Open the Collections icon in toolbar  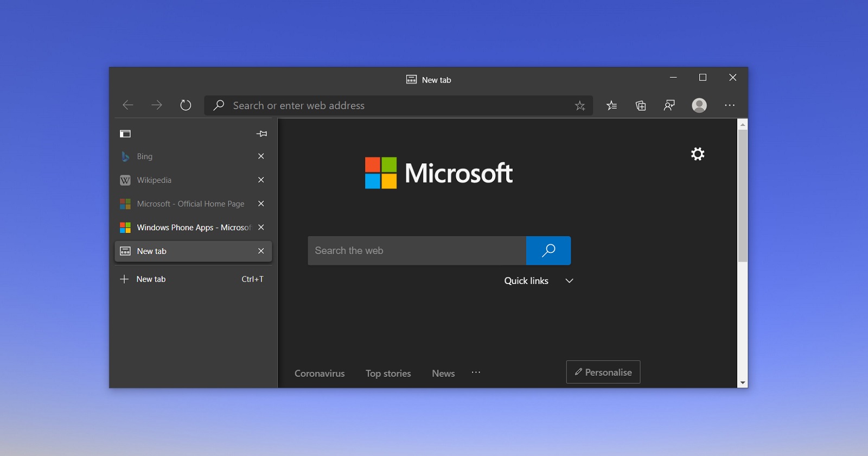pos(641,105)
